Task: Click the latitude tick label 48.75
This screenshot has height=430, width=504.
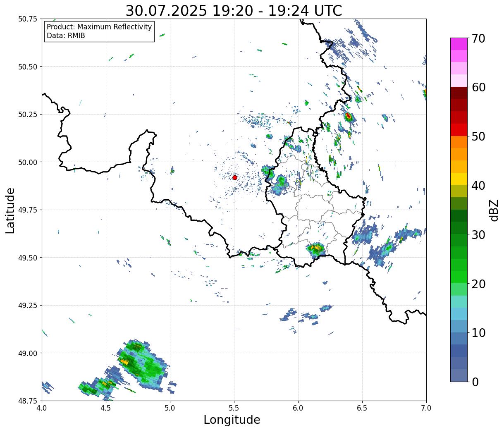Action: 28,401
